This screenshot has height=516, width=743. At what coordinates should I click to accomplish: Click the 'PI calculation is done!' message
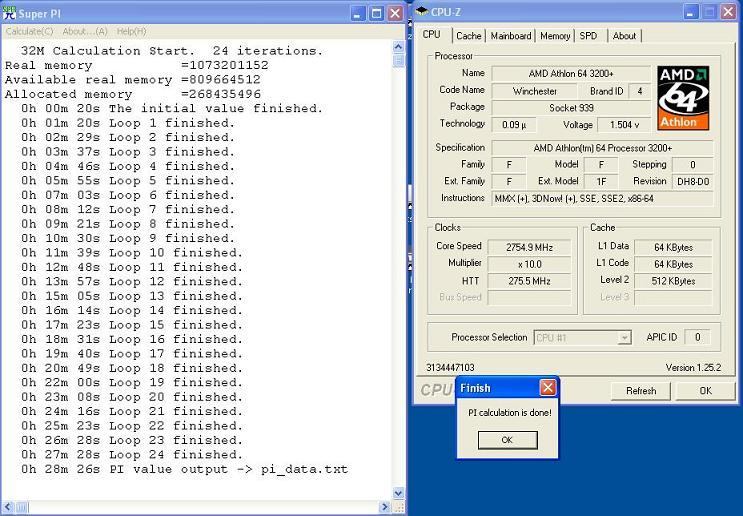509,413
